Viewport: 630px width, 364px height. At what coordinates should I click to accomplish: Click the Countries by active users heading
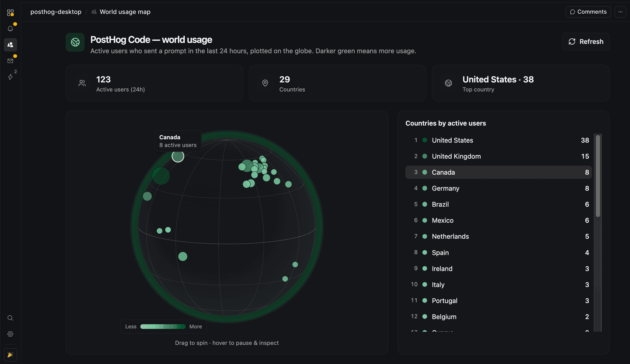point(446,123)
